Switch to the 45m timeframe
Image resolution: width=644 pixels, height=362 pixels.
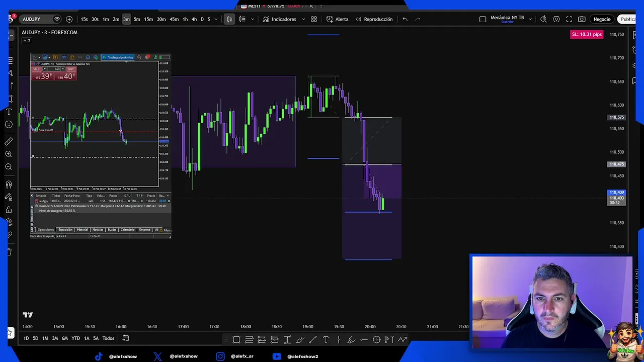pyautogui.click(x=174, y=19)
